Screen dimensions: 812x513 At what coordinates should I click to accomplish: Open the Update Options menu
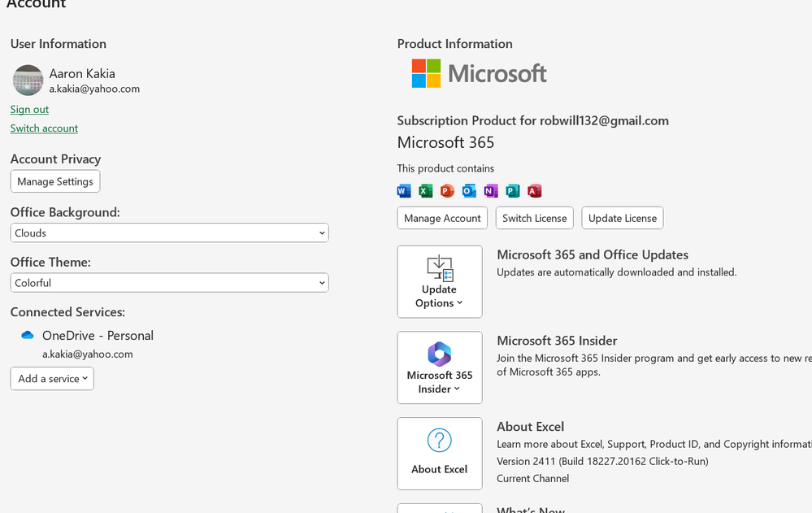point(440,281)
